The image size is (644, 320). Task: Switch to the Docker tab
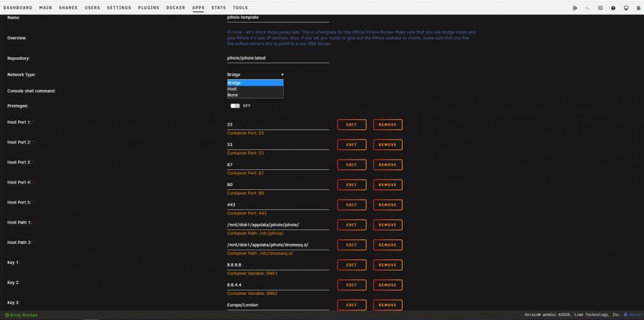pyautogui.click(x=176, y=8)
